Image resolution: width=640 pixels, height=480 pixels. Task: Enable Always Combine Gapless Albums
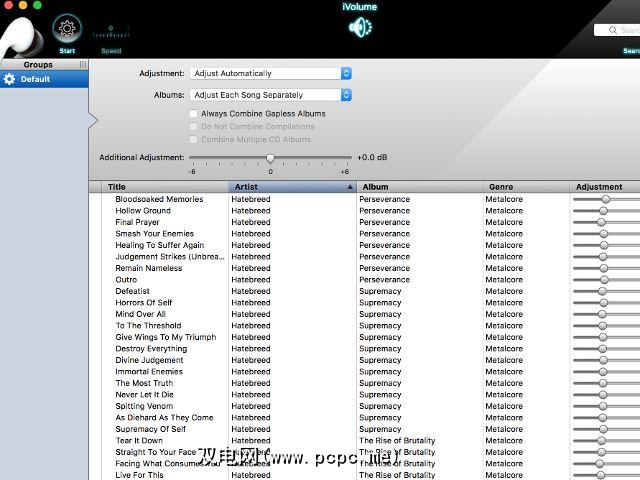click(193, 113)
